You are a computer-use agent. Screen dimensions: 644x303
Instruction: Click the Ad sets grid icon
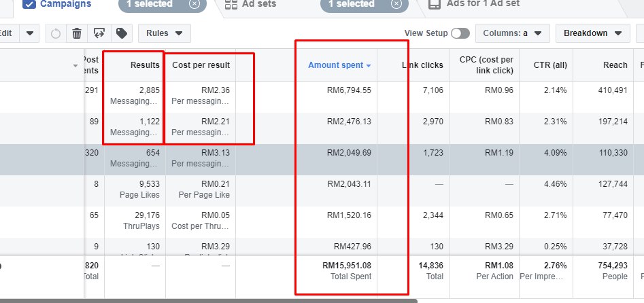click(231, 4)
